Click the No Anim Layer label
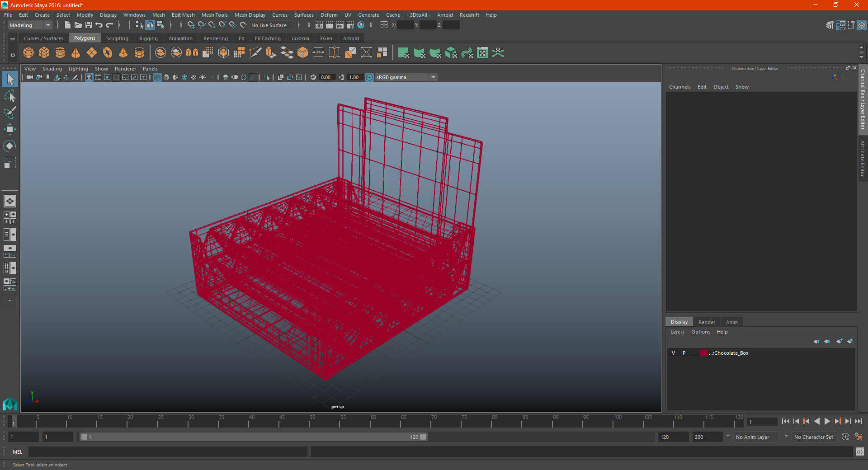868x470 pixels. 752,437
